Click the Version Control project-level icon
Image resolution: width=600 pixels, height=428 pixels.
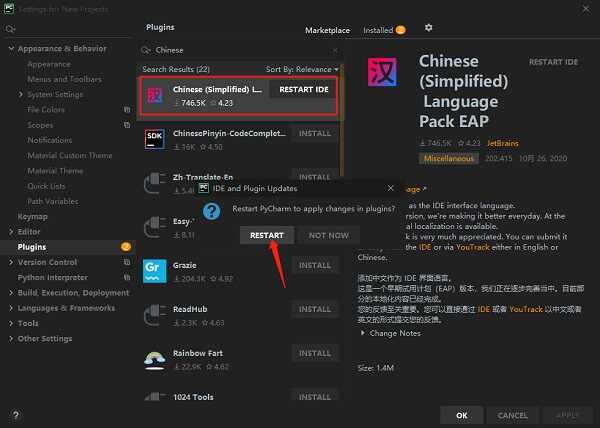point(127,262)
